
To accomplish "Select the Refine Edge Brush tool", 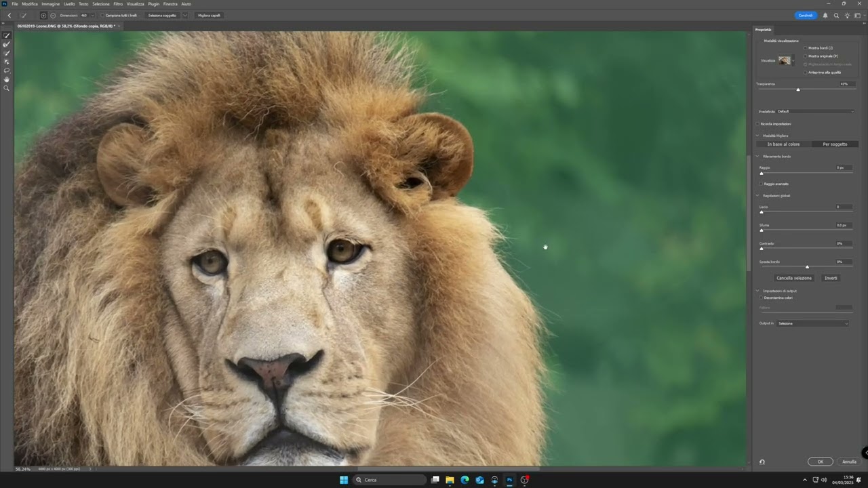I will tap(7, 44).
